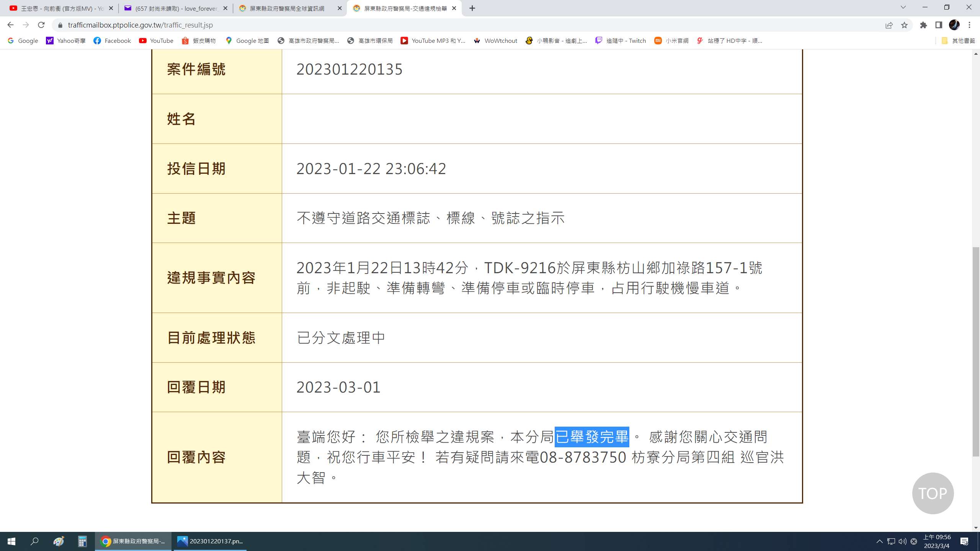This screenshot has height=551, width=980.
Task: Open a new browser tab
Action: (x=472, y=8)
